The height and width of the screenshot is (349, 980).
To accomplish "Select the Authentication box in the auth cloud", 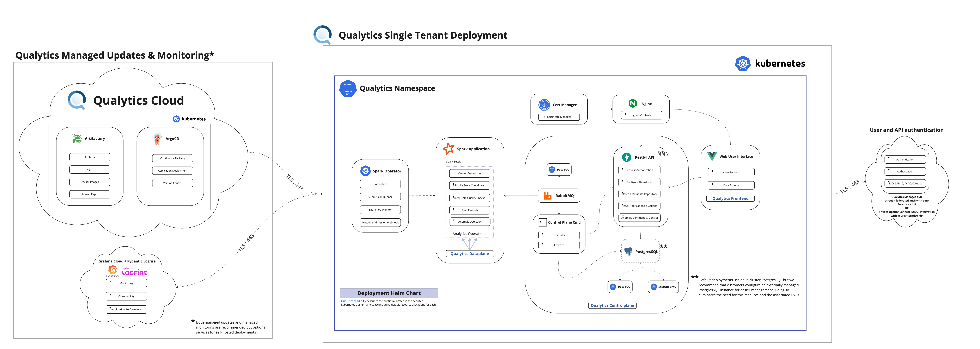I will pos(905,160).
